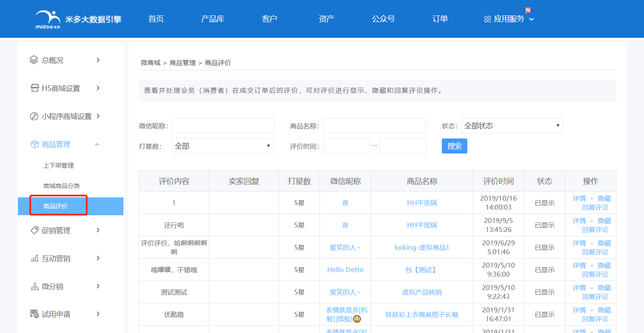
Task: Click 微商城 breadcrumb link
Action: (x=151, y=63)
